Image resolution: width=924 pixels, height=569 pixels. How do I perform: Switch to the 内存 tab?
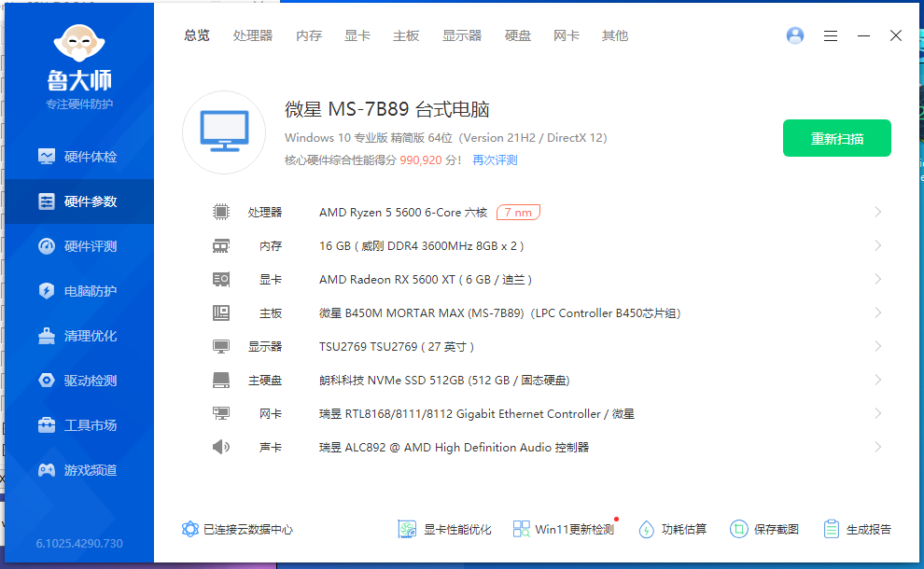click(x=309, y=35)
